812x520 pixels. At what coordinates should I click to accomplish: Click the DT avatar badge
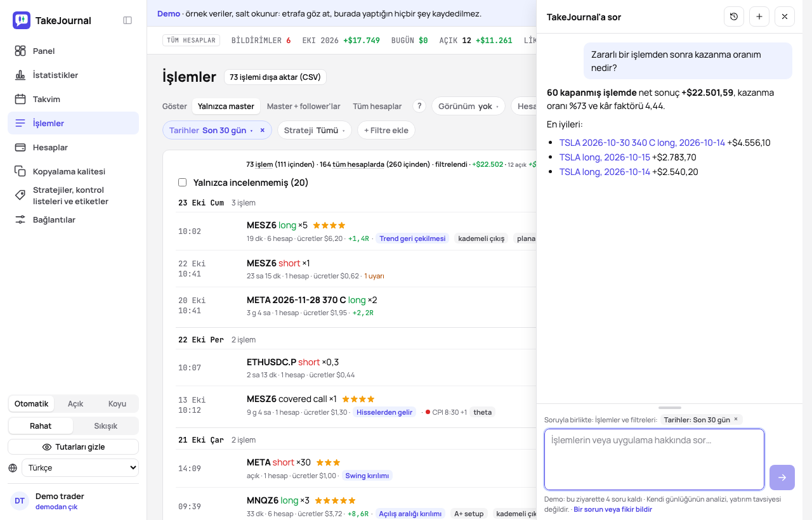pyautogui.click(x=20, y=501)
